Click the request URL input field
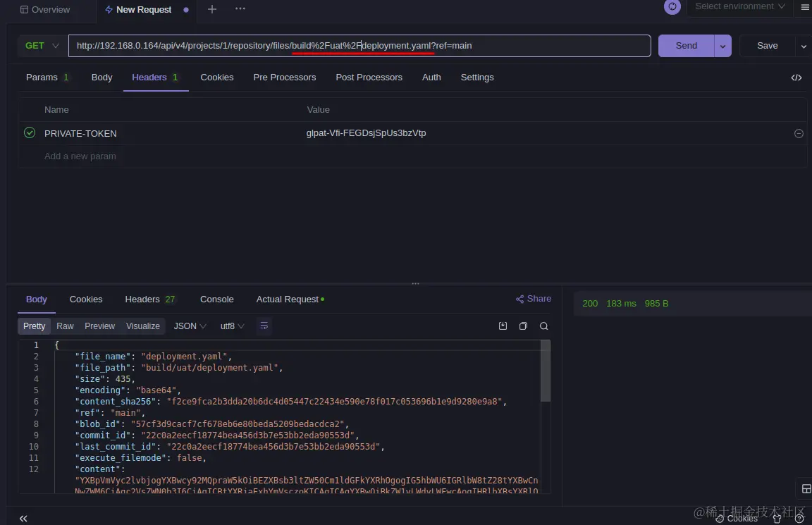Screen dimensions: 812x525 click(x=359, y=46)
